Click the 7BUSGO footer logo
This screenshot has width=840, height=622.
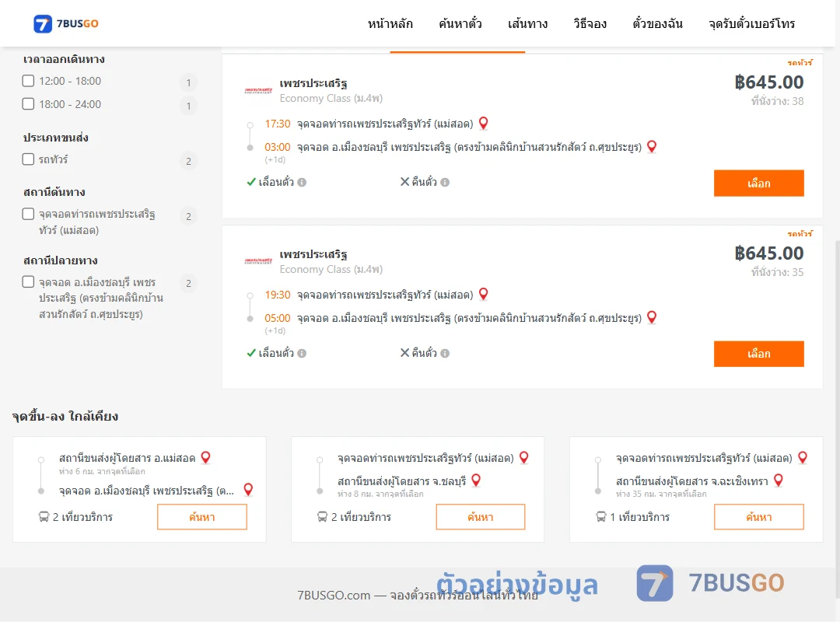coord(710,583)
